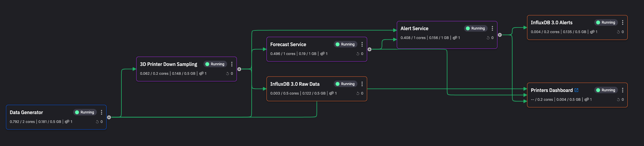Image resolution: width=644 pixels, height=146 pixels.
Task: Open 3D Printer Down Sampling kebab menu
Action: pyautogui.click(x=232, y=64)
